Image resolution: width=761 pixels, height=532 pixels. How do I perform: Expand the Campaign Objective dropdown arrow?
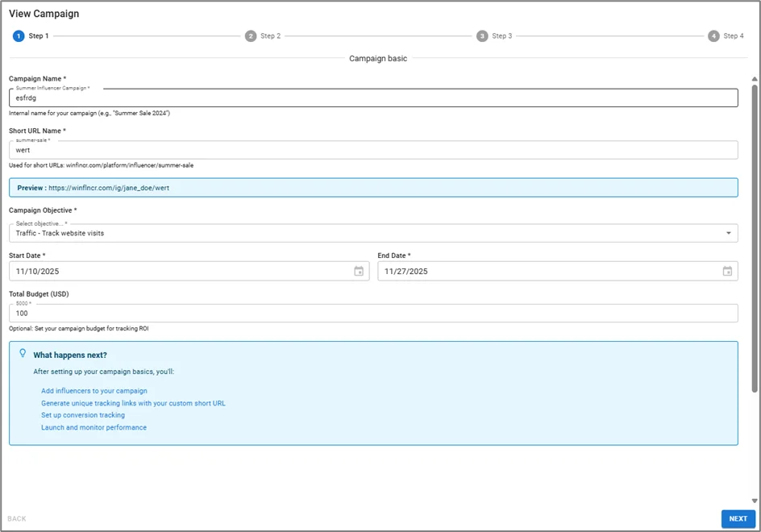(728, 234)
